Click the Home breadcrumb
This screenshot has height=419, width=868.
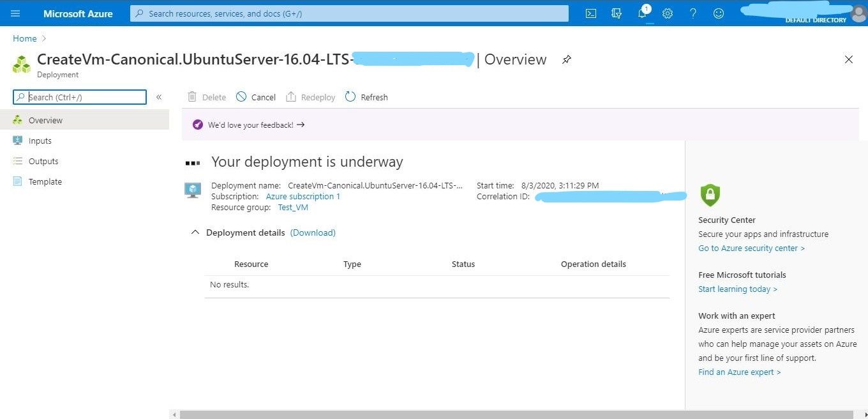pos(24,38)
